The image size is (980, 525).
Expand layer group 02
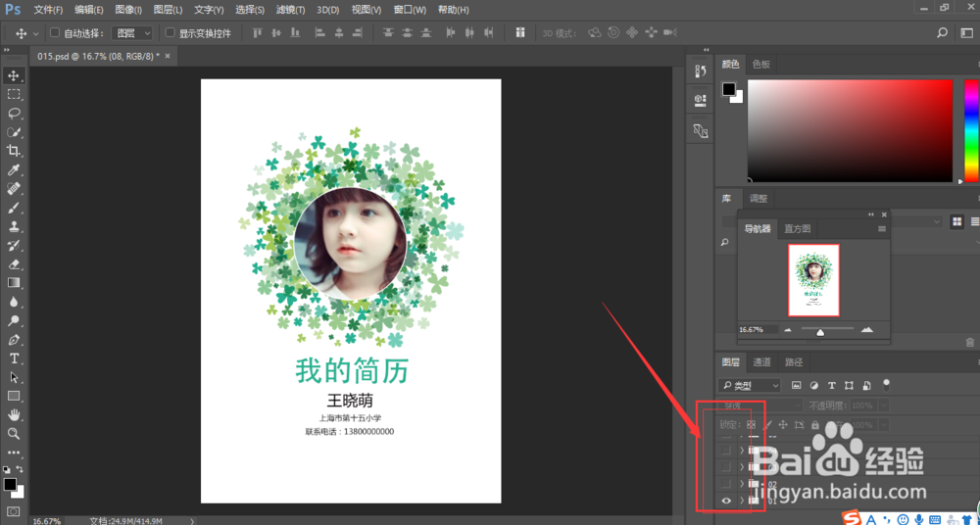pyautogui.click(x=742, y=484)
